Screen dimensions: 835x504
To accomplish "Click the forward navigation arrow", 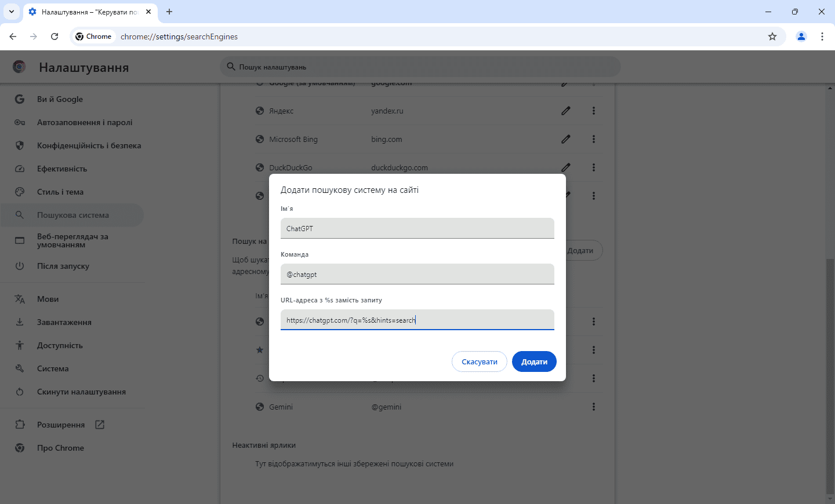I will pyautogui.click(x=34, y=36).
